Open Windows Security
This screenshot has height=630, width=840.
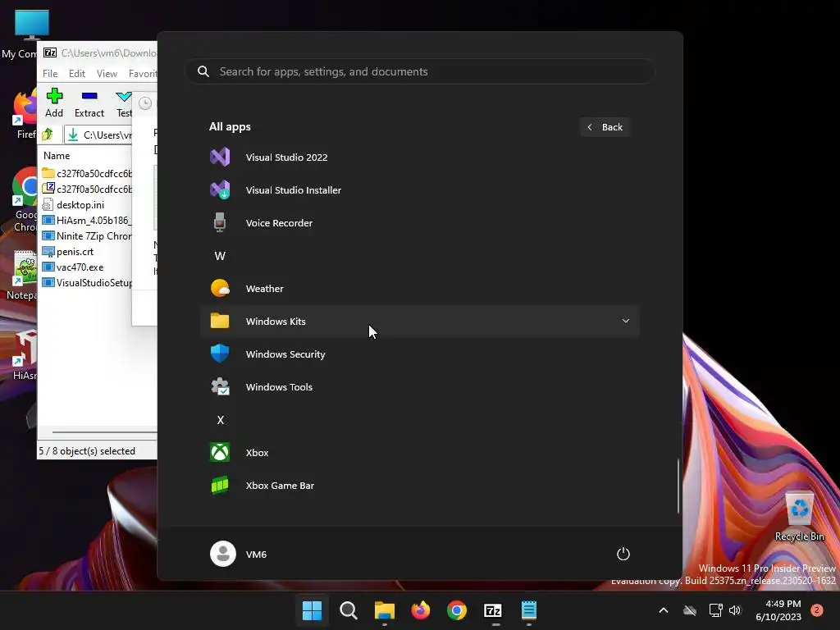419,354
